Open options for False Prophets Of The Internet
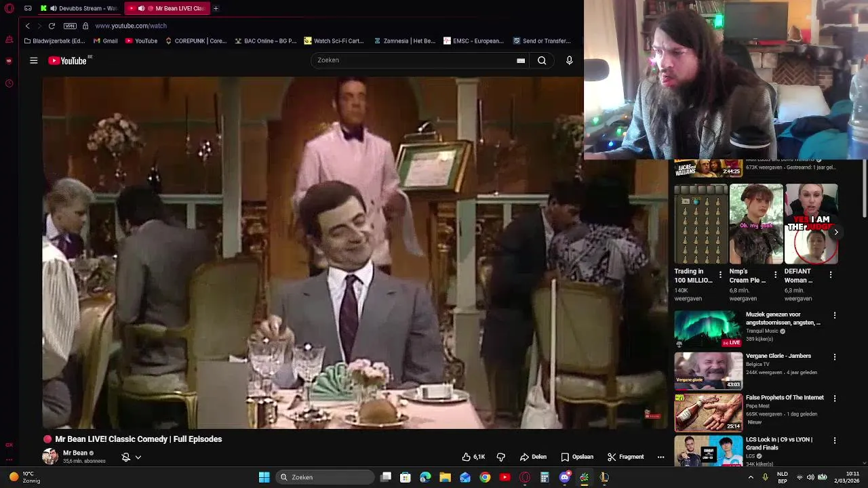 click(x=835, y=398)
